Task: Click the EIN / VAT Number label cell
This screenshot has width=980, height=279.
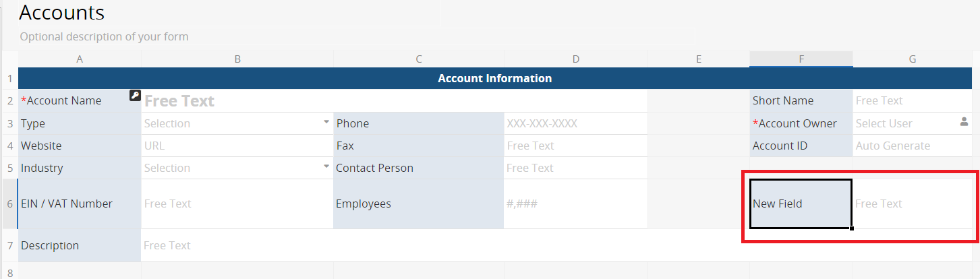Action: point(80,204)
